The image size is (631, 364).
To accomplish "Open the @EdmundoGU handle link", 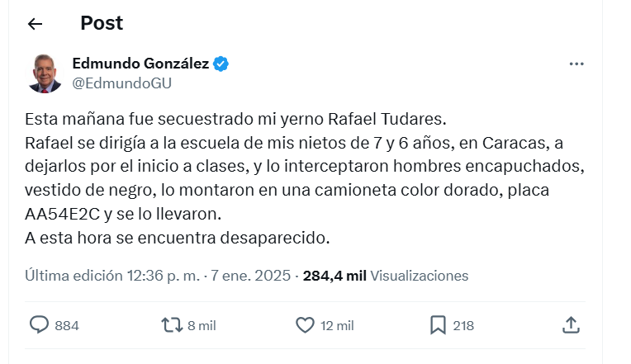I will coord(121,83).
